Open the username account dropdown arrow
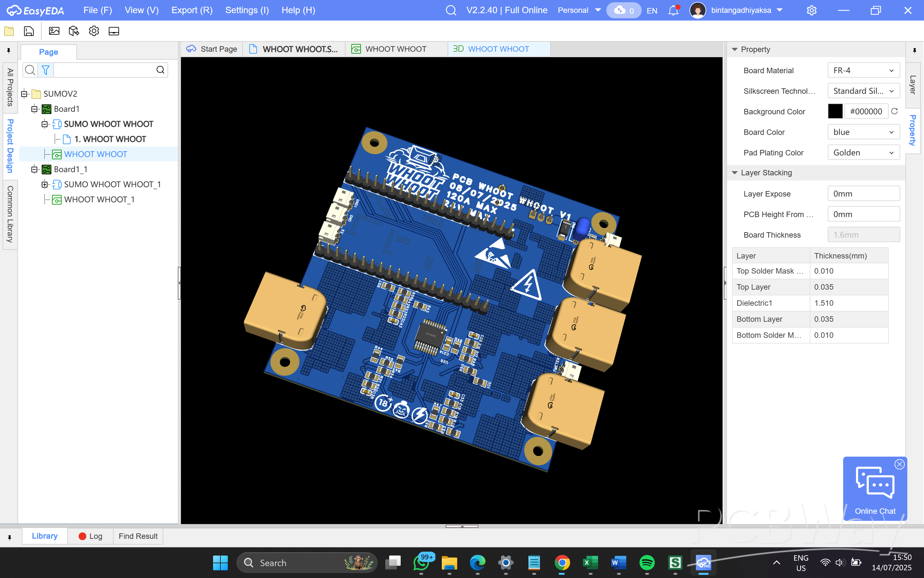The image size is (924, 578). click(780, 10)
